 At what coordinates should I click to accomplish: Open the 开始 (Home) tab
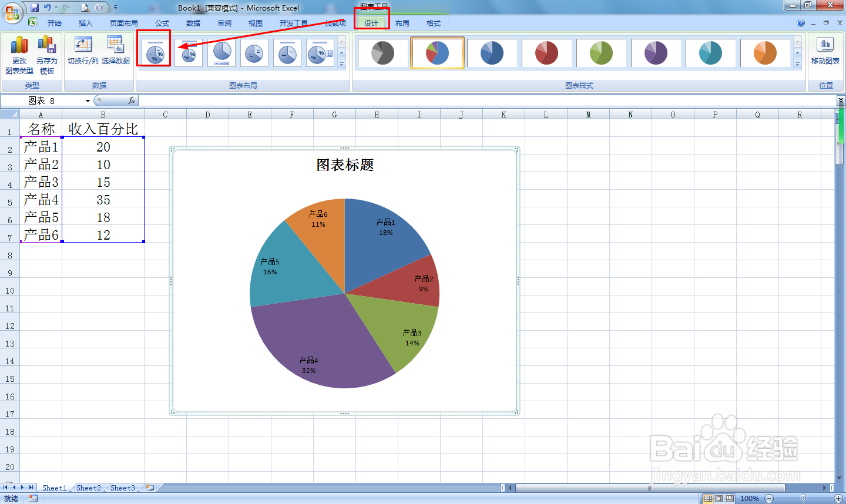(x=55, y=23)
